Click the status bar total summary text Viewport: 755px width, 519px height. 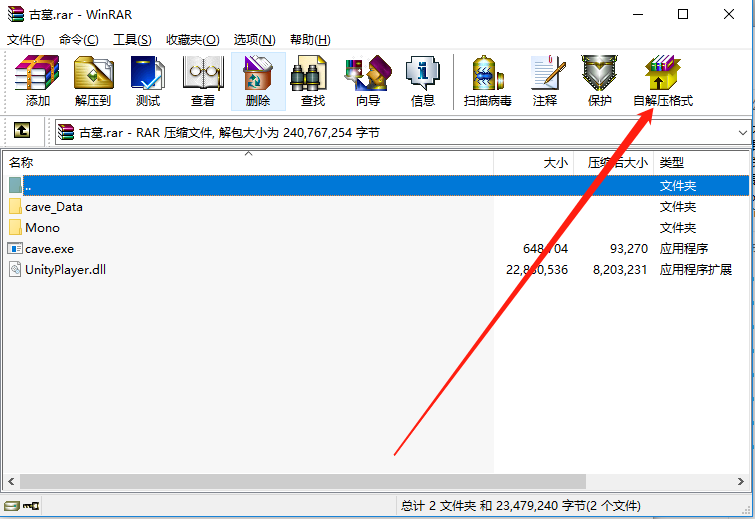click(521, 506)
